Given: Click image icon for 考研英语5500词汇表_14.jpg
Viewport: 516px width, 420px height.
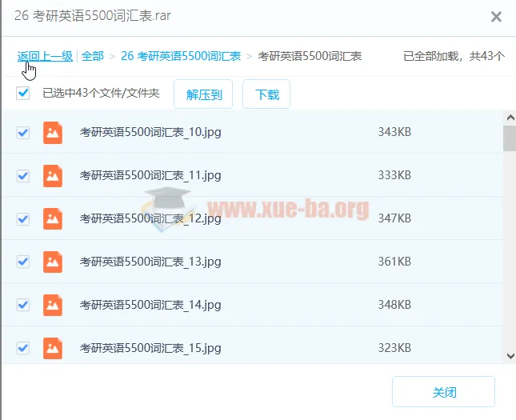Looking at the screenshot, I should (x=53, y=305).
